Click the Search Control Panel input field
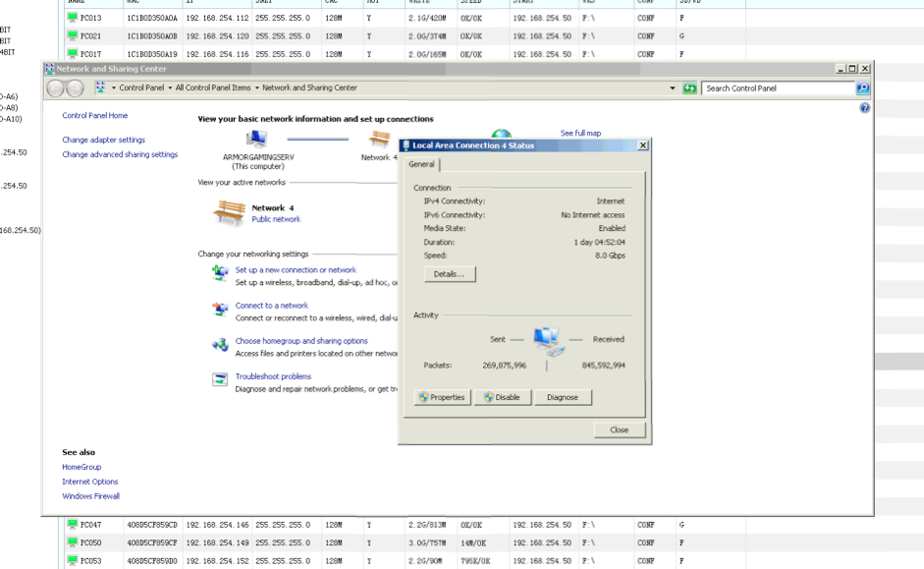 click(778, 88)
